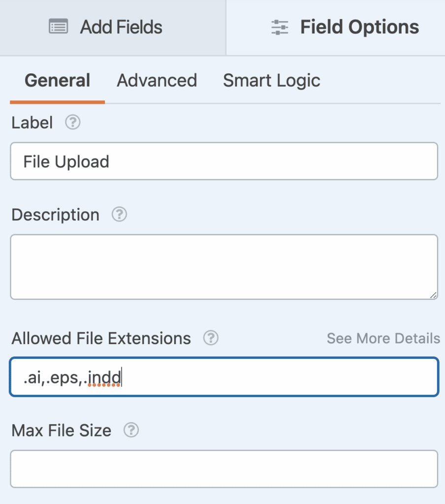The height and width of the screenshot is (504, 445).
Task: Open the Advanced tab
Action: coord(157,80)
